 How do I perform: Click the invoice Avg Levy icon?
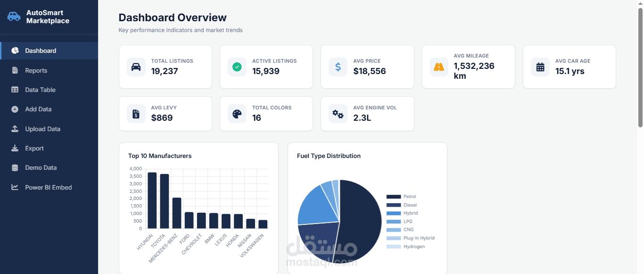[136, 114]
